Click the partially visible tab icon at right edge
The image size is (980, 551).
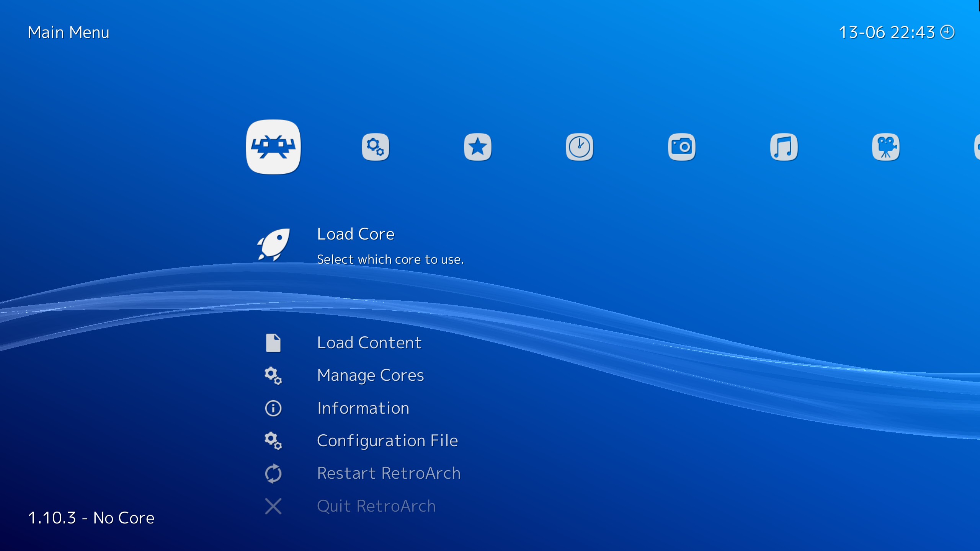point(977,147)
